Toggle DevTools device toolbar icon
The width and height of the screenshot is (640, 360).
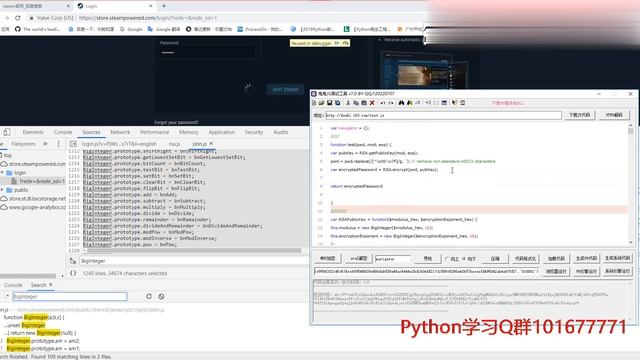7,132
